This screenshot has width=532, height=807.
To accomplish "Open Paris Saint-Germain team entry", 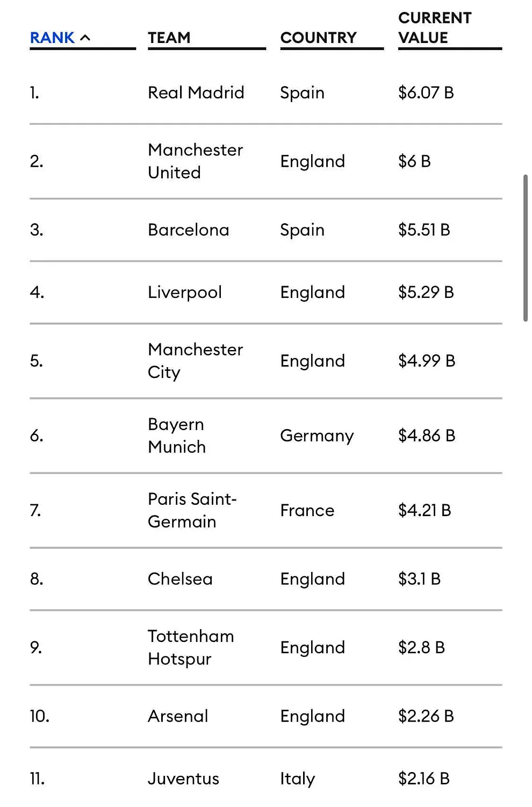I will 192,510.
